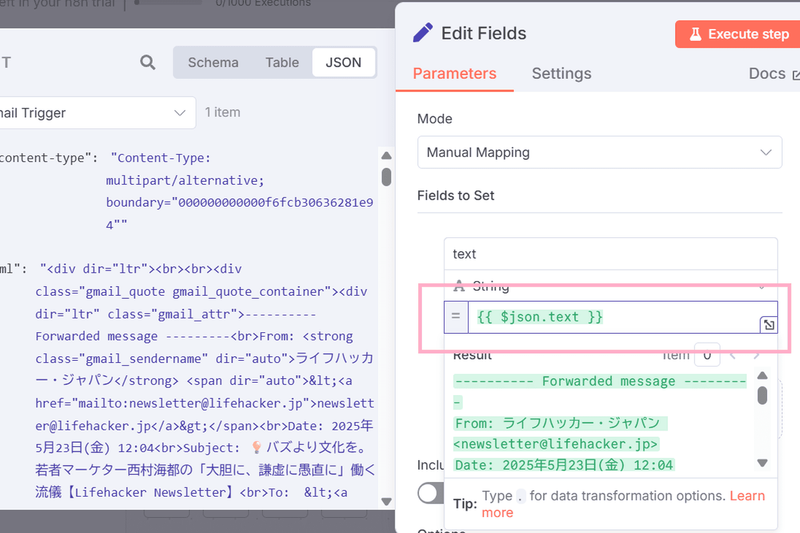Open the expression editor expand icon
The image size is (800, 533).
[768, 325]
